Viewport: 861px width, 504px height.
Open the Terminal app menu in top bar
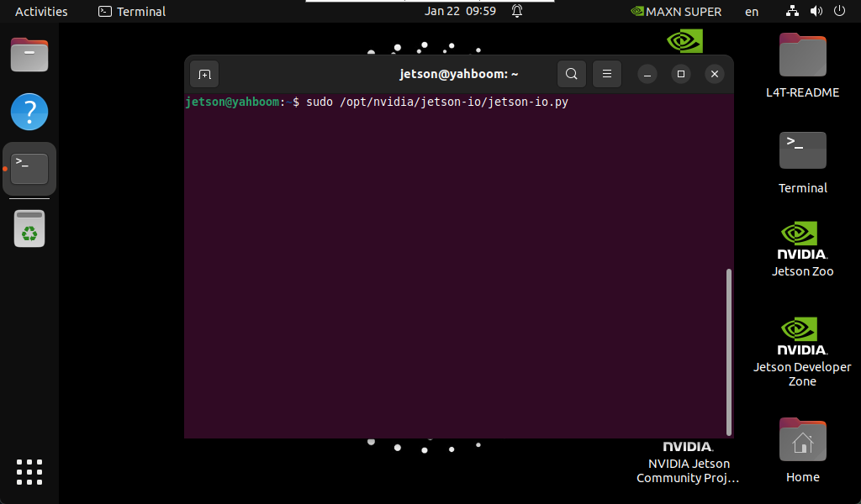coord(132,11)
